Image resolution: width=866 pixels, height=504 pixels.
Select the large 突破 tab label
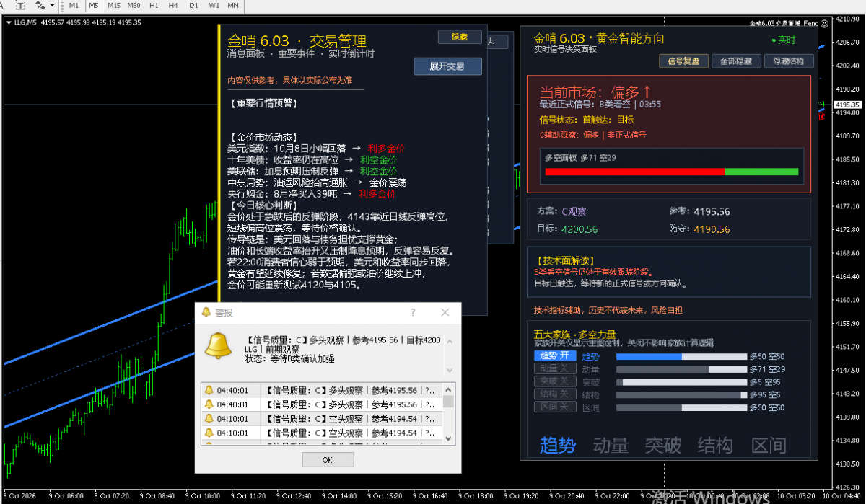[663, 446]
